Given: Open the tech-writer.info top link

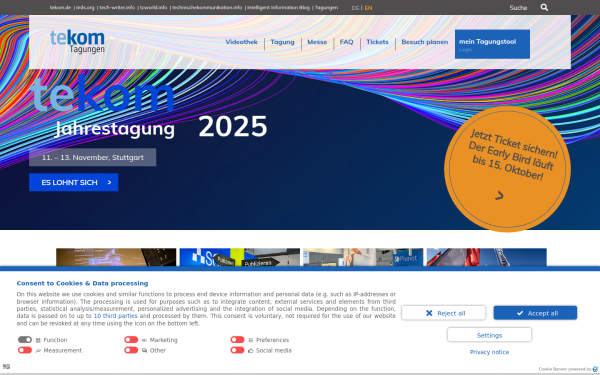Looking at the screenshot, I should pos(117,7).
